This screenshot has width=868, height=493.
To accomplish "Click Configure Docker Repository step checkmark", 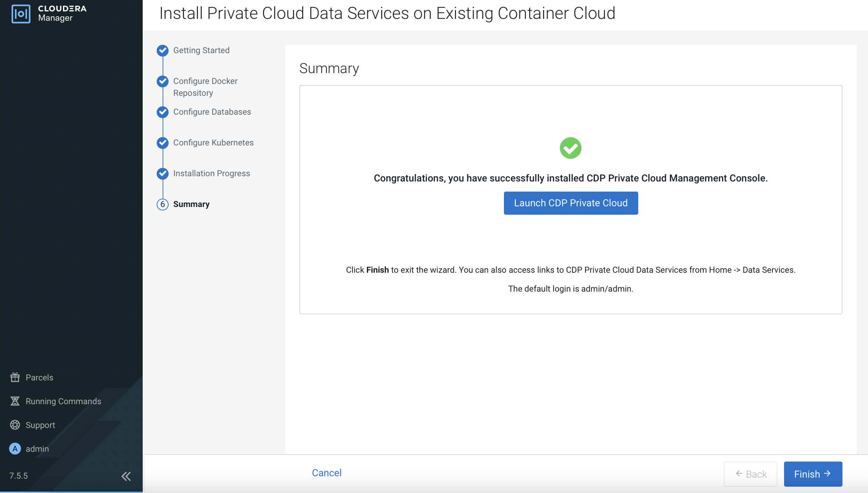I will pyautogui.click(x=163, y=81).
